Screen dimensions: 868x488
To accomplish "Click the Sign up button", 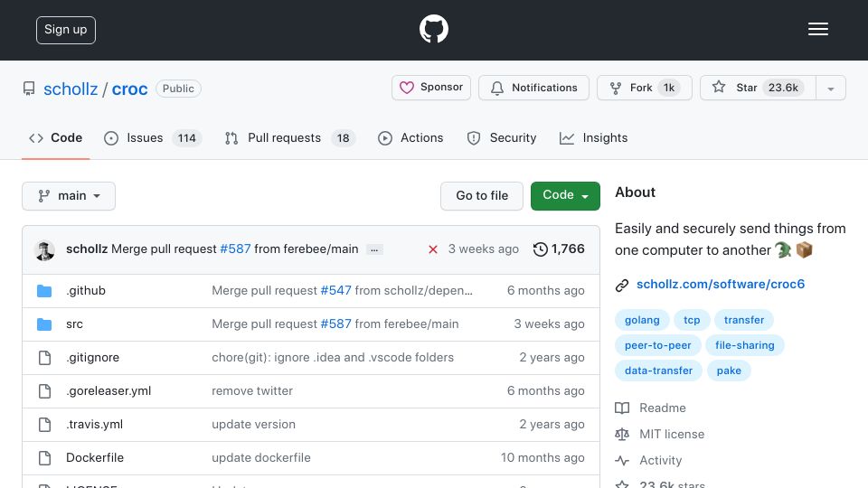I will point(66,30).
